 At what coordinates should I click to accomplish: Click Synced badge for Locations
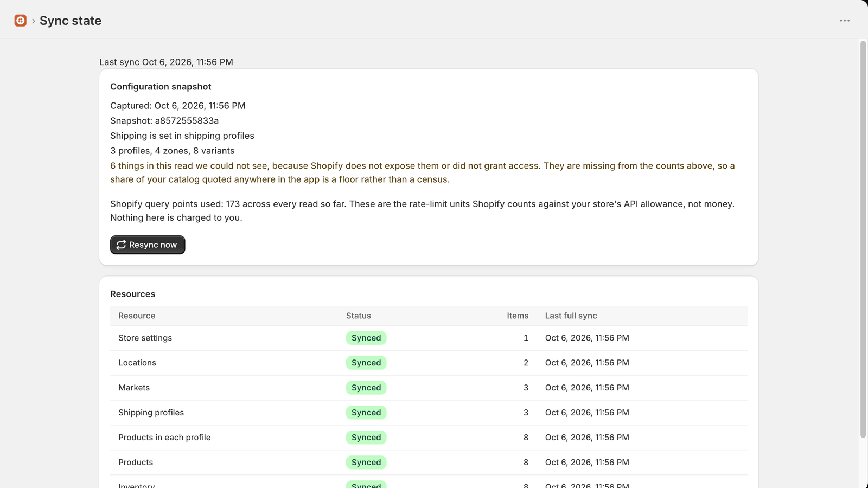pos(366,363)
